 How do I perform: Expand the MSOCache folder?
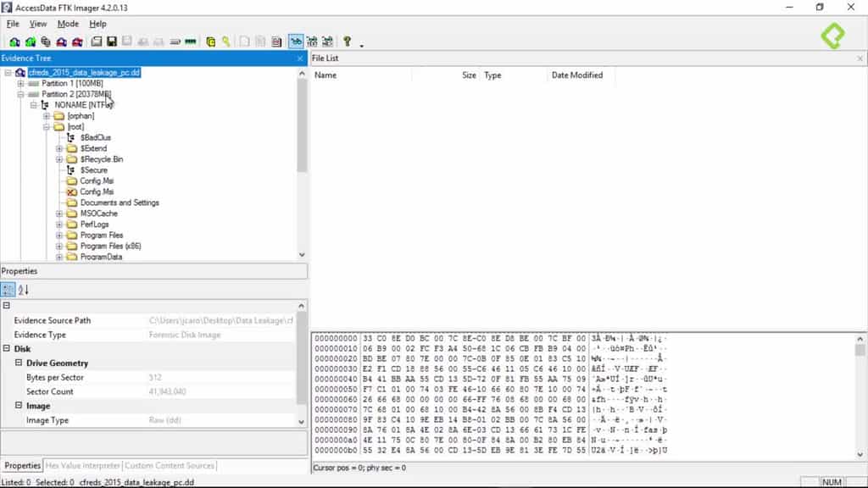point(59,213)
